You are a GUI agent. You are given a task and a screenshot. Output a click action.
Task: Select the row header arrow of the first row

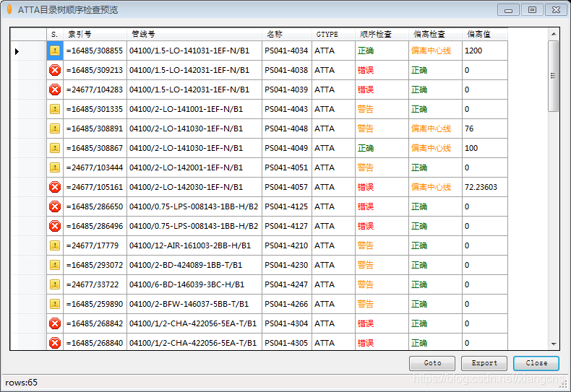[x=17, y=51]
